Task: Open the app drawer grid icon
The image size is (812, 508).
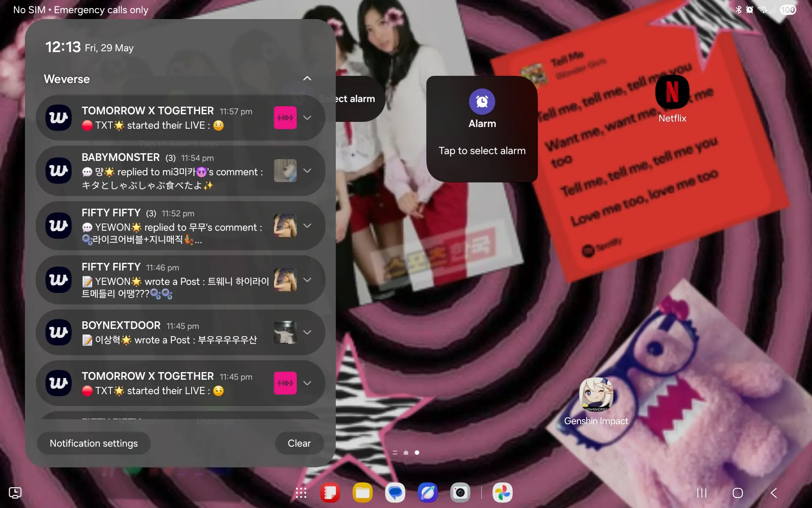Action: tap(301, 493)
